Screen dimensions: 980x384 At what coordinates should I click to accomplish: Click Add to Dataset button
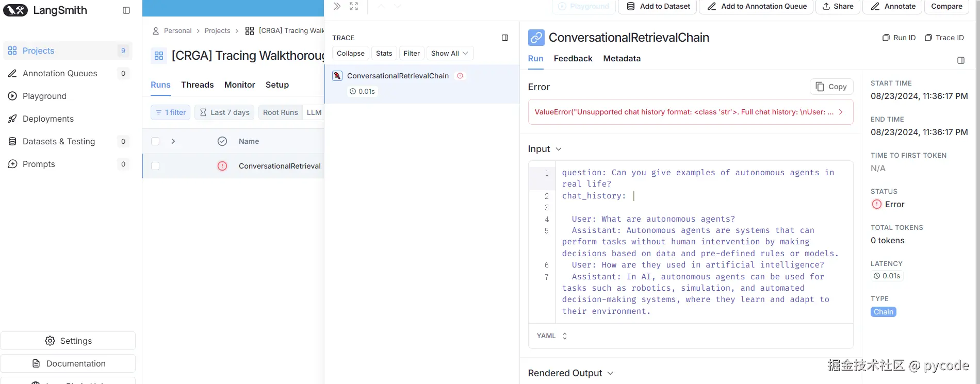click(658, 7)
